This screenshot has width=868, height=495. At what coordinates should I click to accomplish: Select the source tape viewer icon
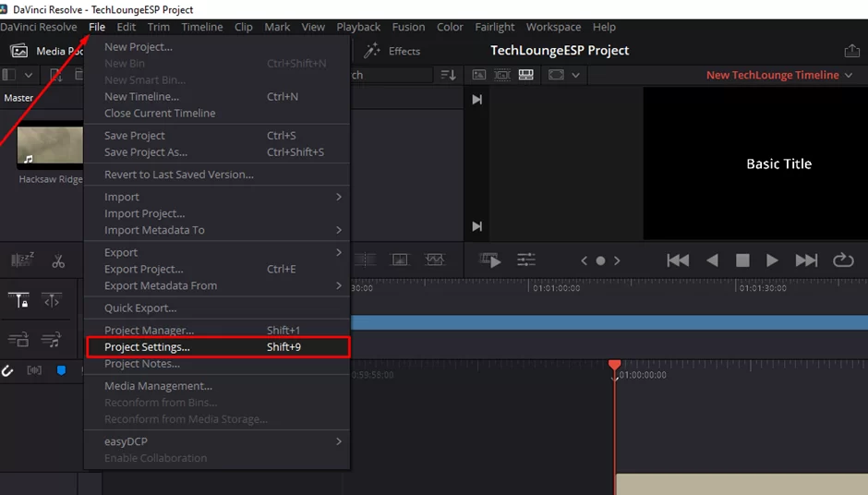coord(502,75)
